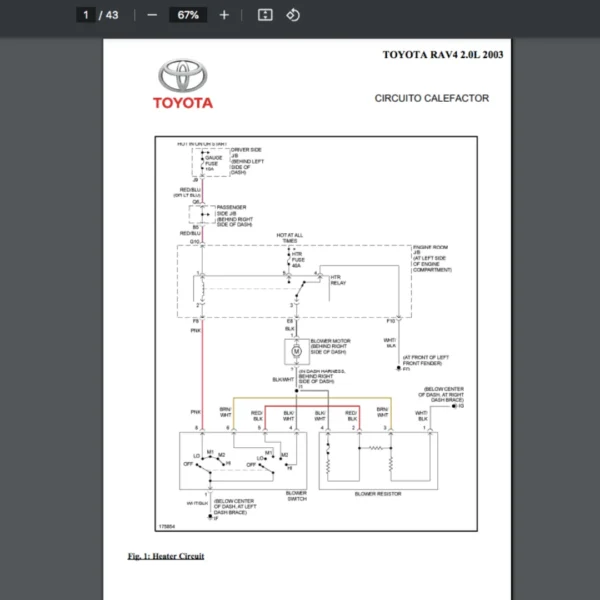The height and width of the screenshot is (600, 600).
Task: Click the BLOWER RESISTOR label
Action: click(378, 494)
